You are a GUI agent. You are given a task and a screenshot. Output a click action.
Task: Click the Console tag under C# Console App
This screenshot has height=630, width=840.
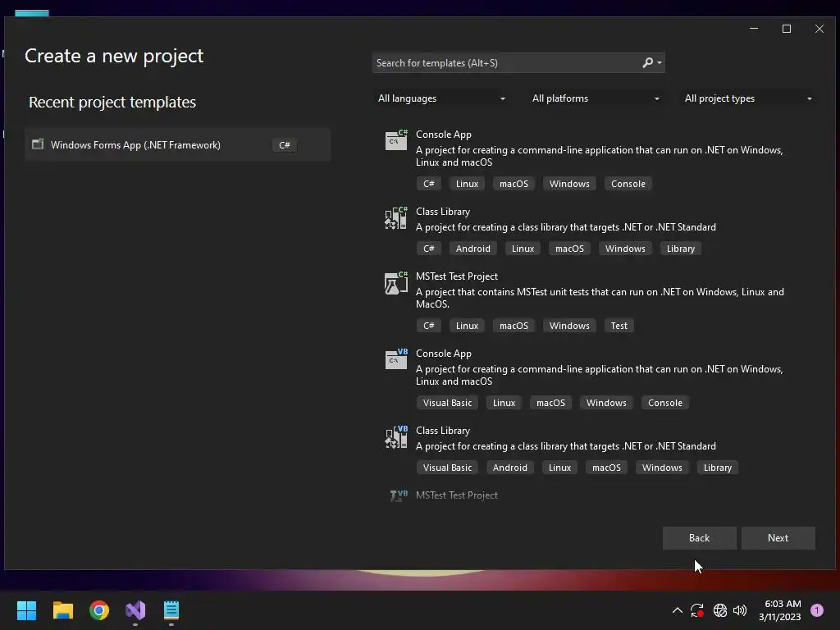point(628,184)
